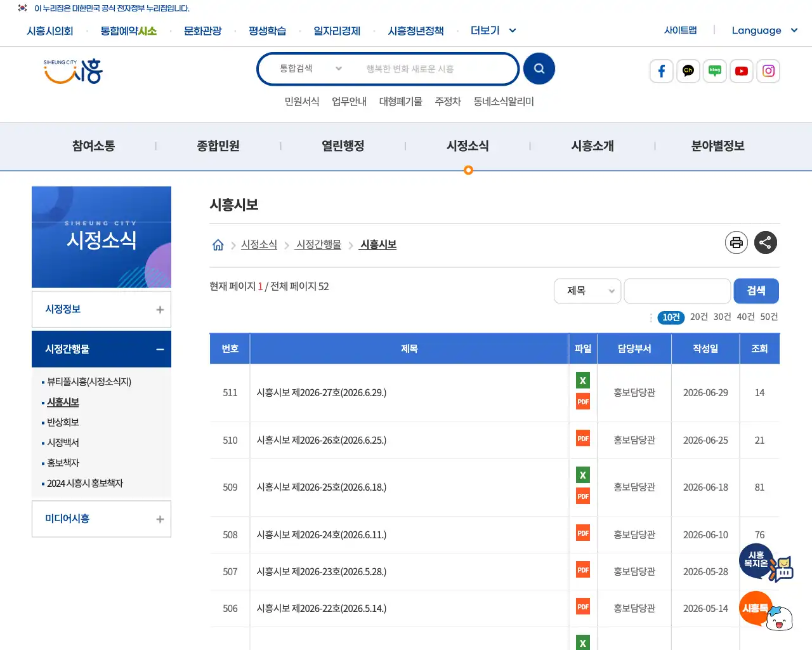Open Sihueng Facebook page icon

(x=662, y=71)
